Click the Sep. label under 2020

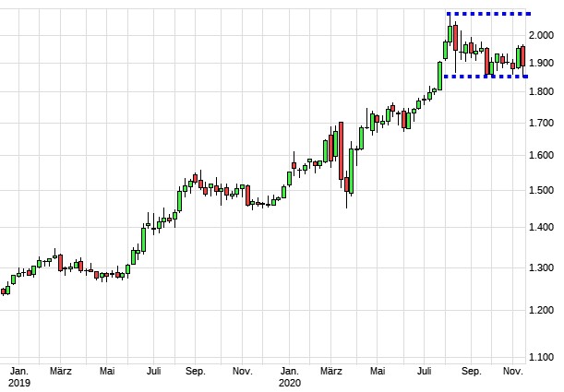click(471, 371)
